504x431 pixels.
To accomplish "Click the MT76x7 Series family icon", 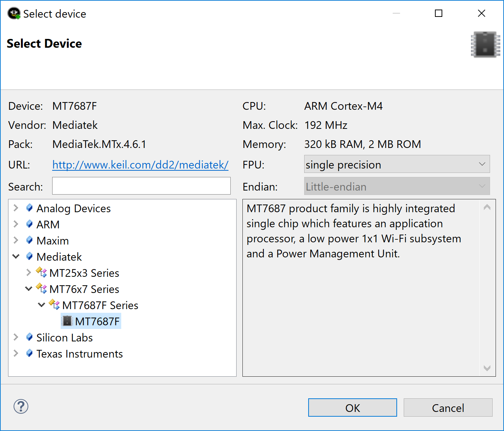I will click(41, 289).
